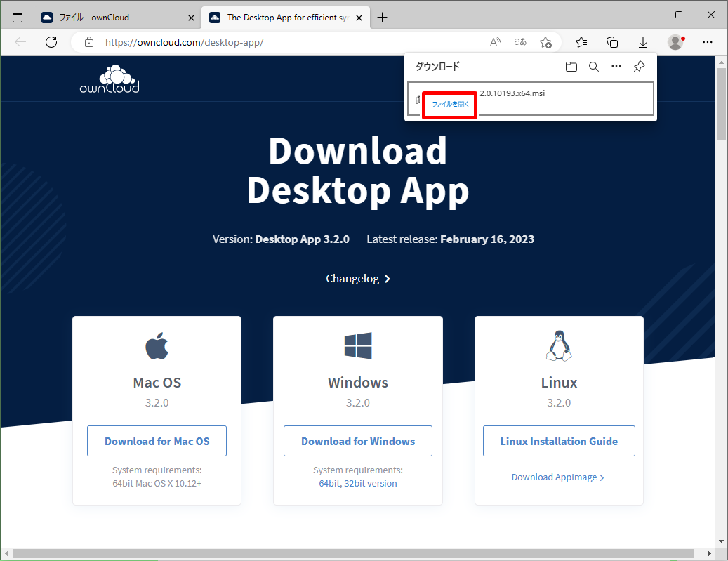Click the Download AppImage link

[x=557, y=477]
